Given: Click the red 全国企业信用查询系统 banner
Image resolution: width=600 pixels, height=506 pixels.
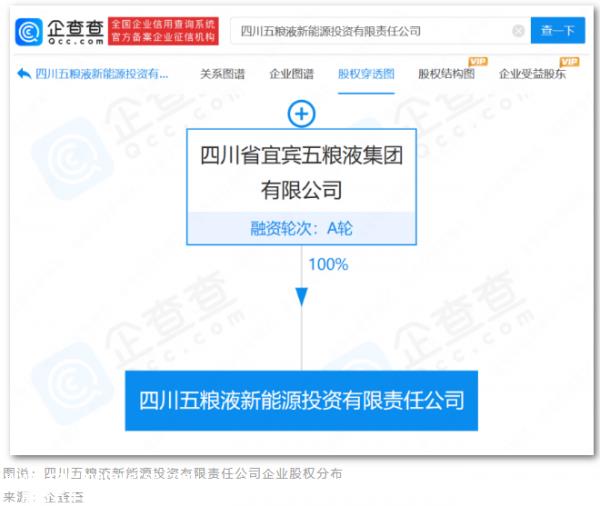Looking at the screenshot, I should coord(163,31).
